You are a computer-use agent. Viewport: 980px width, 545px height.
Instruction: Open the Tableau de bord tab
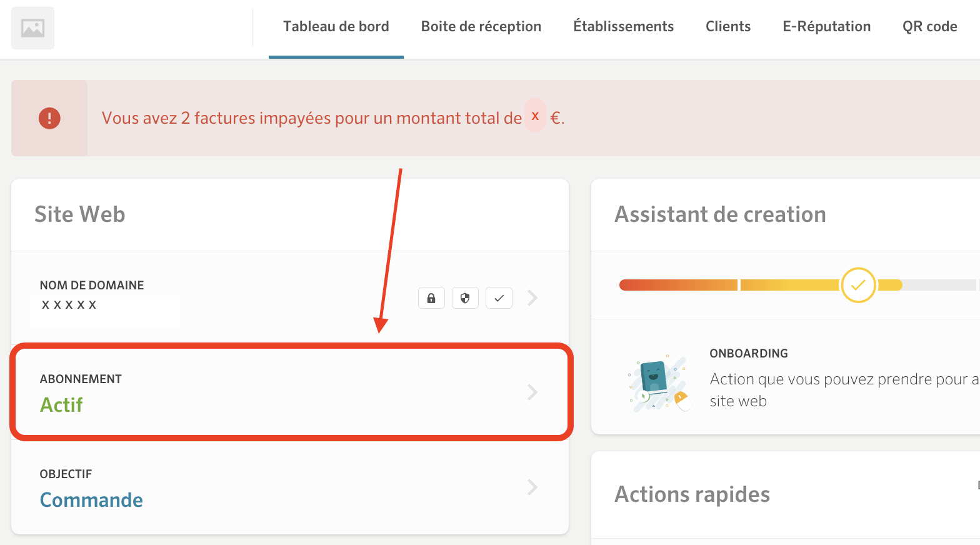pos(336,27)
